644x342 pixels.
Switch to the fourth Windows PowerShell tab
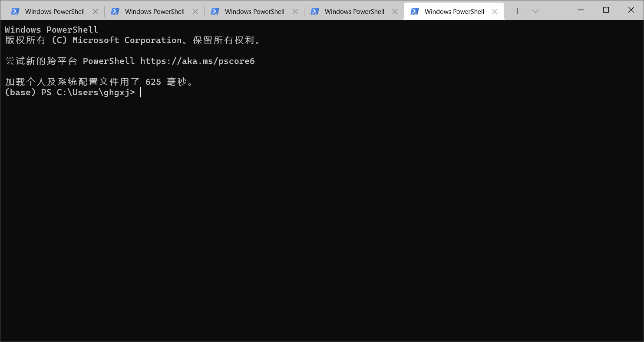click(354, 12)
